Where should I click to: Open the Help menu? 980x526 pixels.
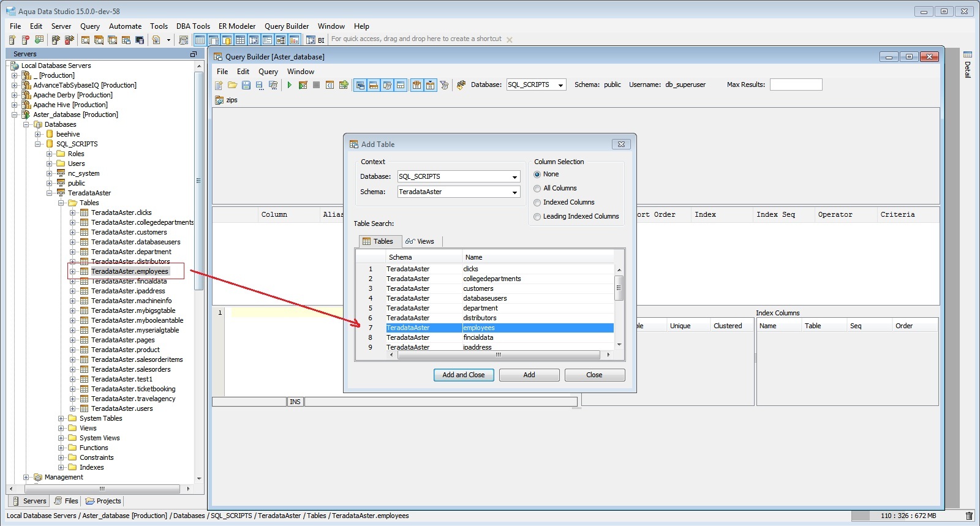tap(361, 26)
